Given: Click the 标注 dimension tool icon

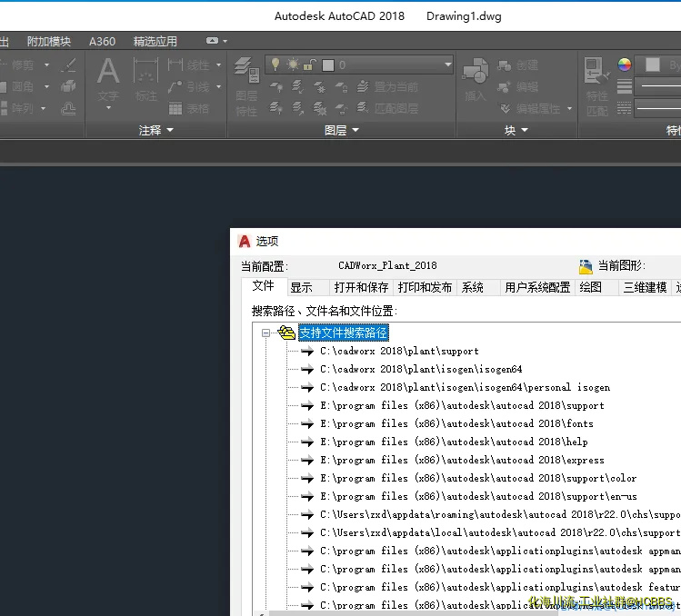Looking at the screenshot, I should click(x=145, y=72).
